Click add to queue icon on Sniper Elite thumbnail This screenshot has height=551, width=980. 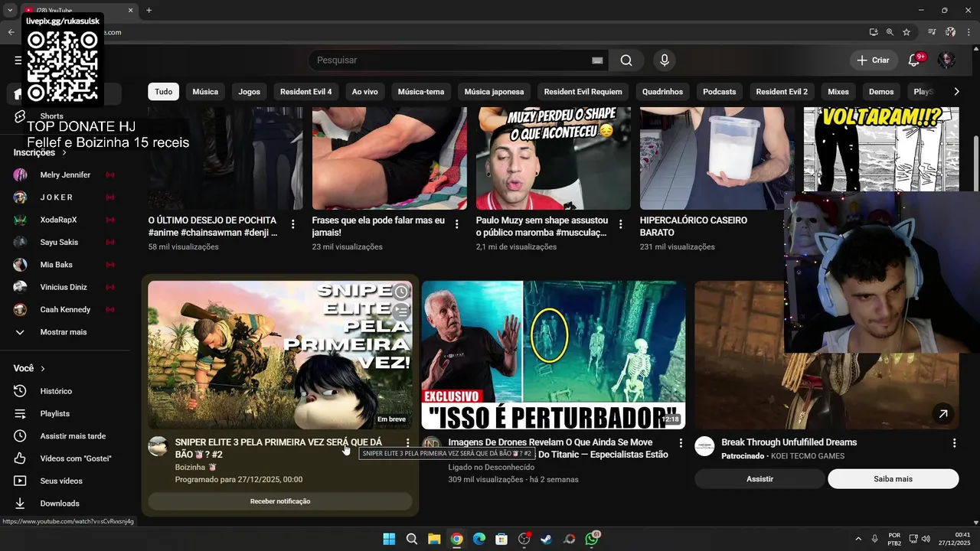401,311
